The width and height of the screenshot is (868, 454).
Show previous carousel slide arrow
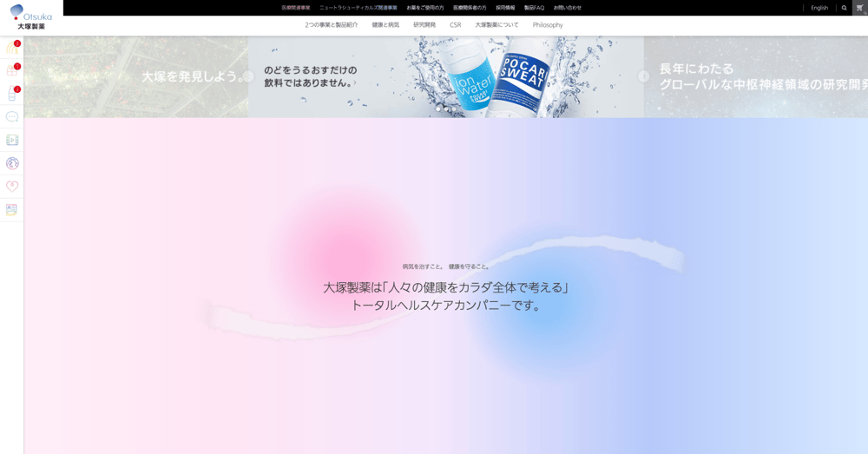248,76
